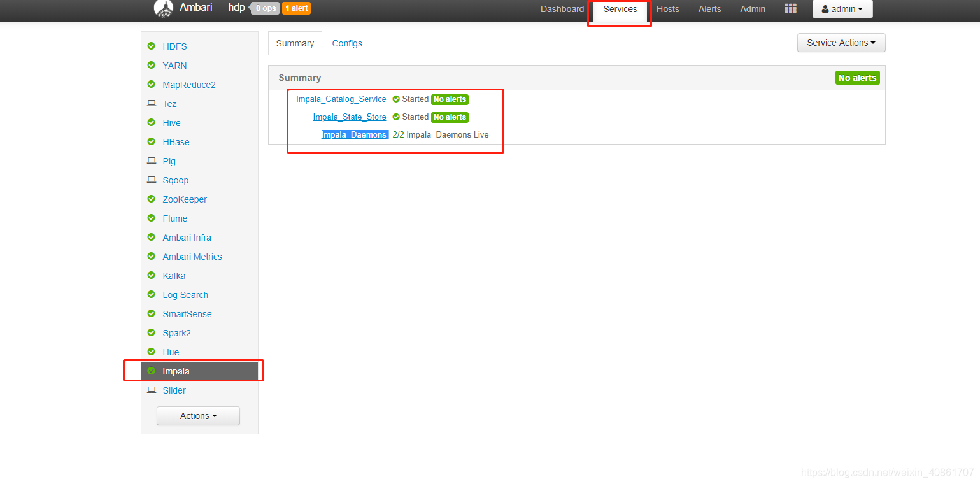Open the Impala_State_Store link
The image size is (980, 484).
click(x=350, y=117)
